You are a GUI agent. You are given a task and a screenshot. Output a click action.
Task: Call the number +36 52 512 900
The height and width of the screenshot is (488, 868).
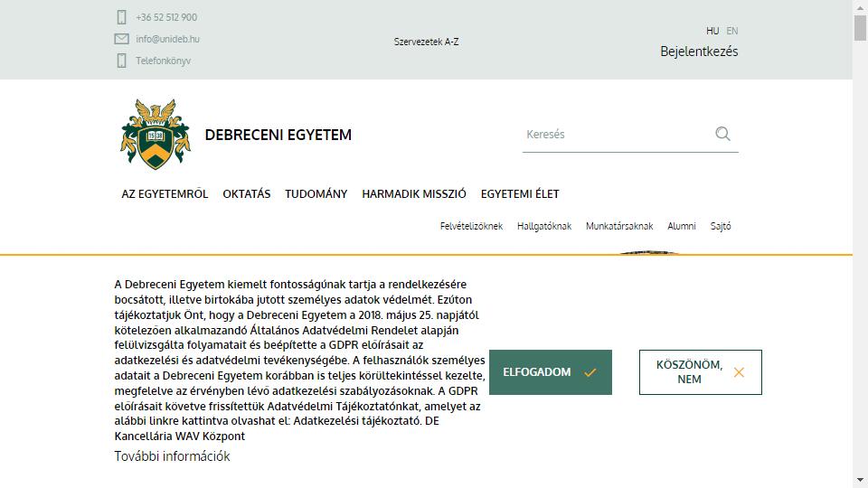[166, 17]
